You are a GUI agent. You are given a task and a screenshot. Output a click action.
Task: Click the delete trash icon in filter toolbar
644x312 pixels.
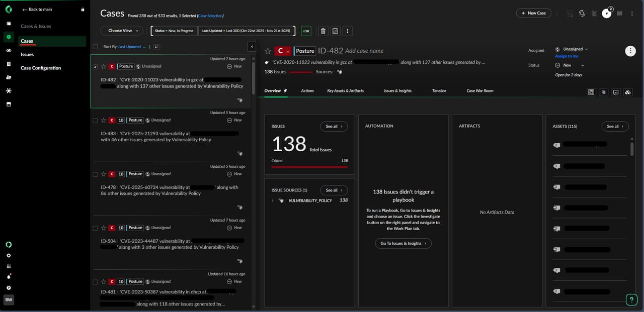[x=323, y=31]
